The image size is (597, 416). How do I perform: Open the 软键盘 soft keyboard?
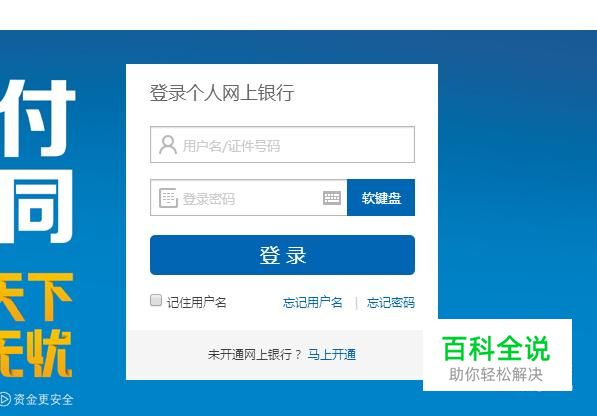(381, 198)
